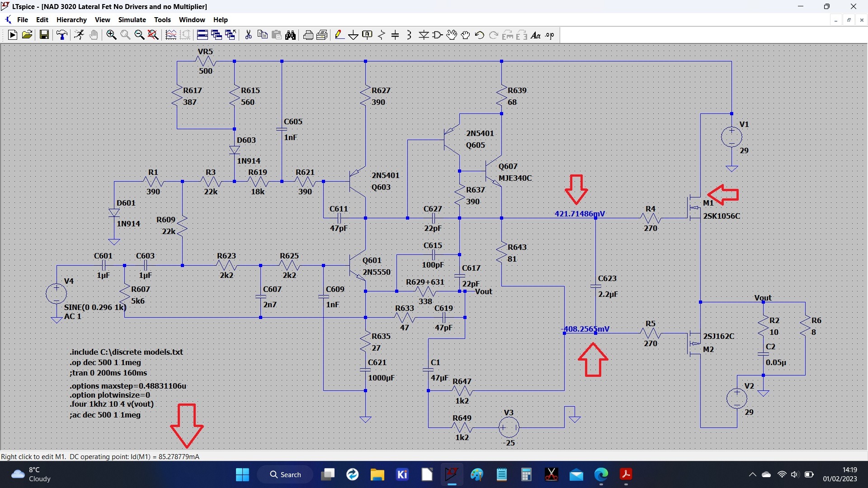
Task: Click the 'SINE(0 0.296 1k)' source value
Action: coord(95,307)
